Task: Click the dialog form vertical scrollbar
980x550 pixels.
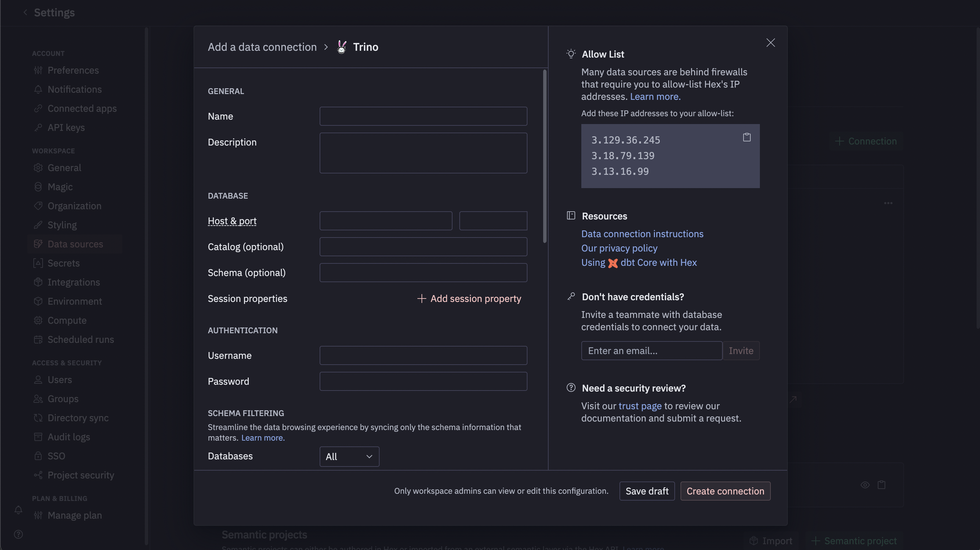Action: (x=545, y=156)
